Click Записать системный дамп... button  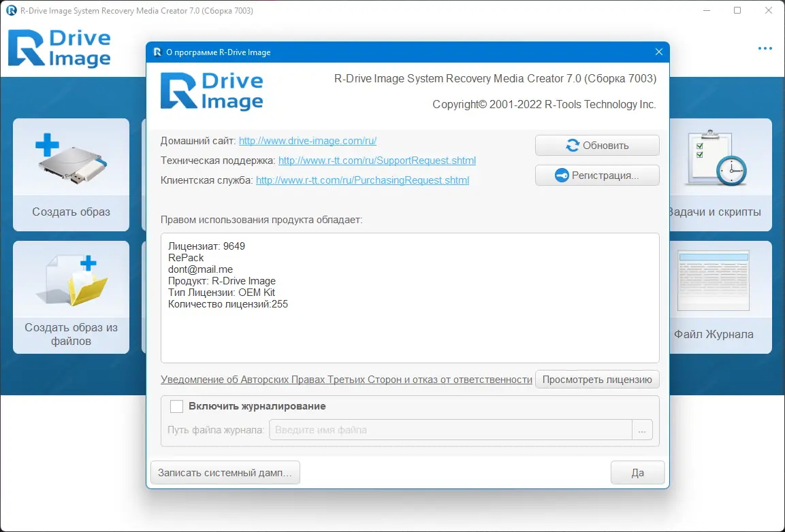(225, 473)
